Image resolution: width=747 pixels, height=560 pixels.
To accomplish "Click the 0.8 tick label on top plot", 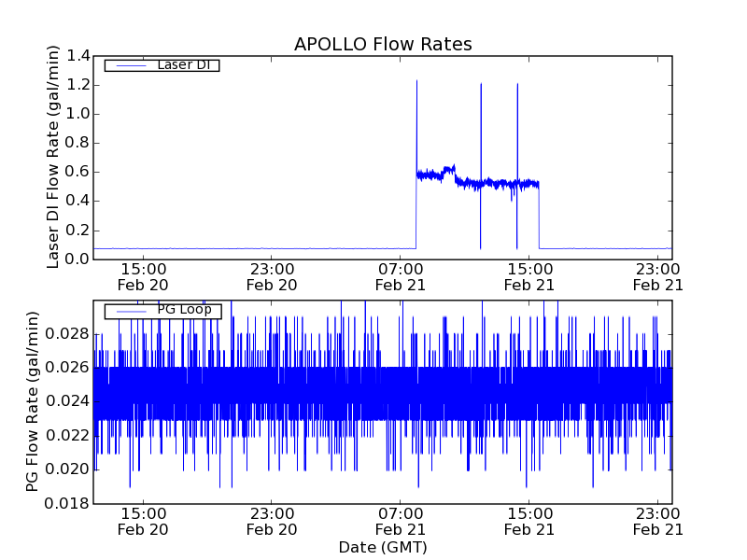I will click(x=78, y=144).
